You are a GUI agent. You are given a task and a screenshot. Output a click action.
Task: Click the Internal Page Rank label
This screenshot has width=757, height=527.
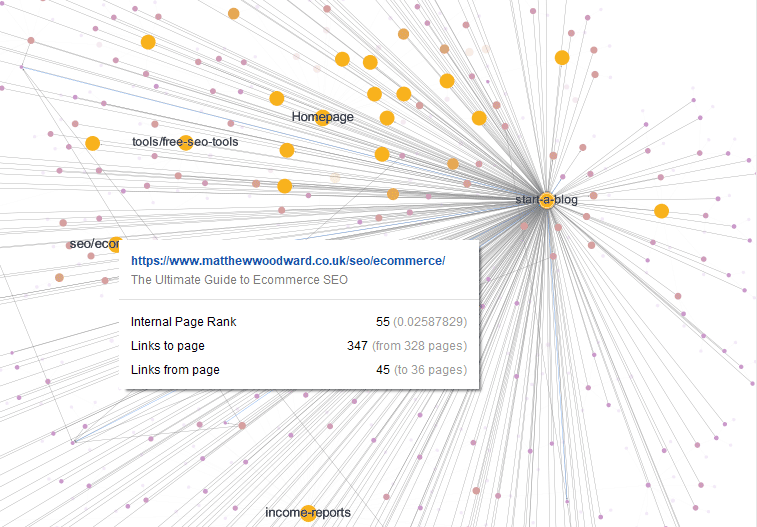(x=183, y=322)
